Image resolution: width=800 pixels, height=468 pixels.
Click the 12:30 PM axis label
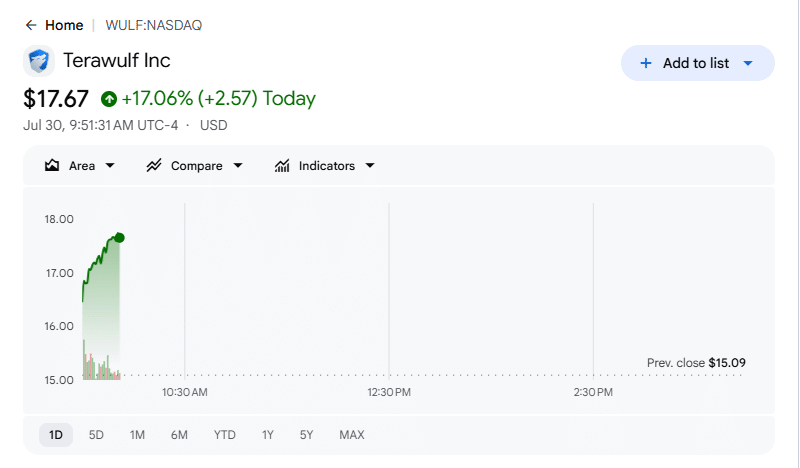(x=389, y=392)
